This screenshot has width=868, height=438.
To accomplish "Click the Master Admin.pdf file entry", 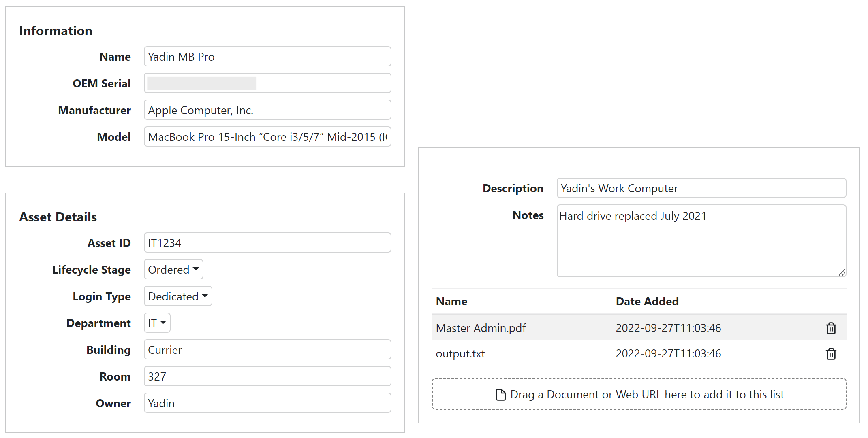I will click(x=482, y=327).
